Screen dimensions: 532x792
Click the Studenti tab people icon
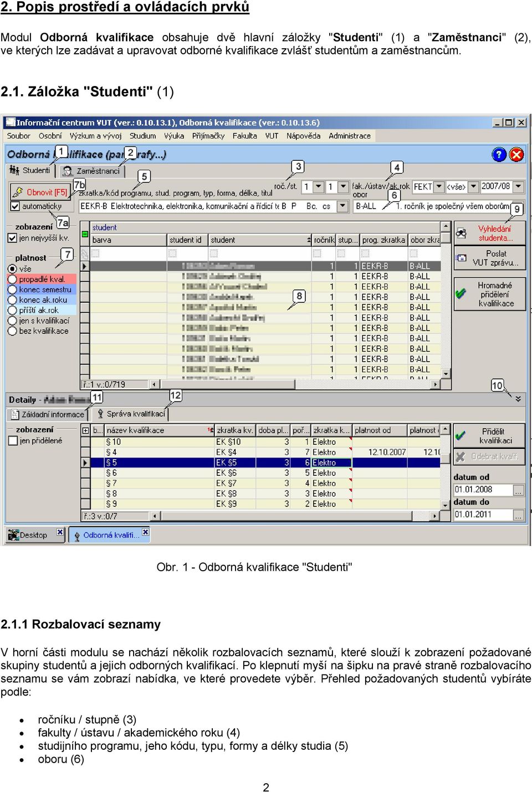click(14, 170)
